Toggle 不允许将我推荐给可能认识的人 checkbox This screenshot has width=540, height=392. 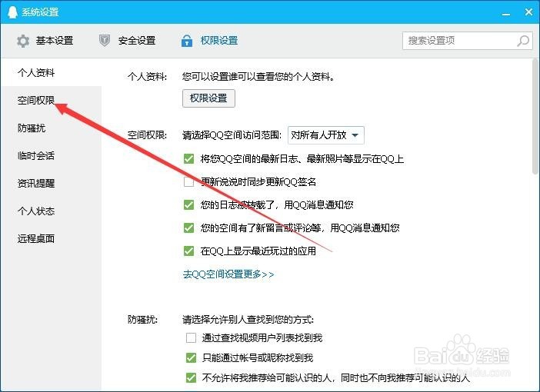(x=191, y=378)
